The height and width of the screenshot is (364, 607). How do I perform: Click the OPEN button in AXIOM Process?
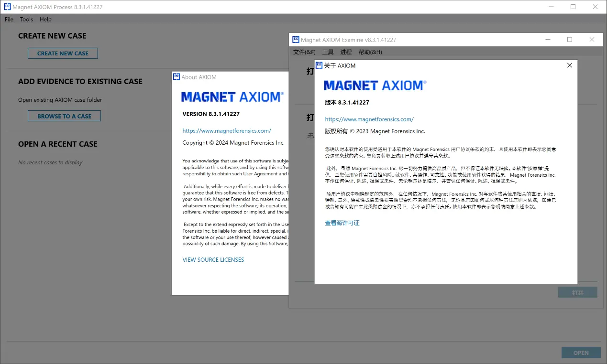point(581,353)
